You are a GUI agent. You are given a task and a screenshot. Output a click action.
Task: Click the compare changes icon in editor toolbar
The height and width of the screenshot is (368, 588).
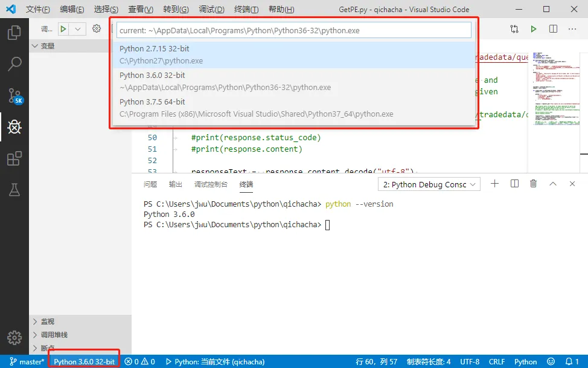(x=514, y=29)
